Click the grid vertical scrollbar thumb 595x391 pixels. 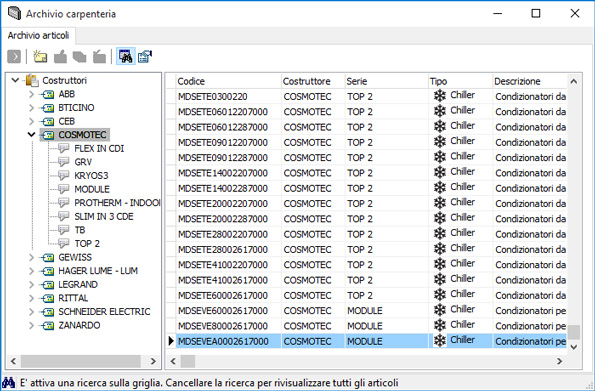click(574, 333)
